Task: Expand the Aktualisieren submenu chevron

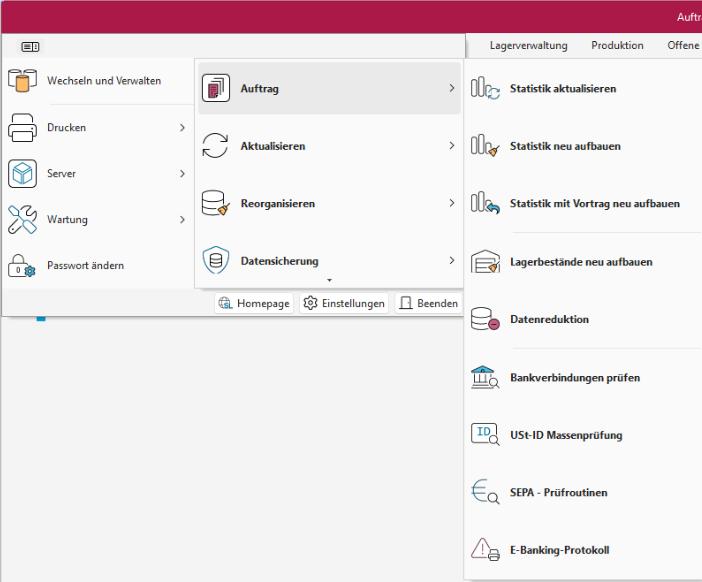Action: [x=452, y=146]
